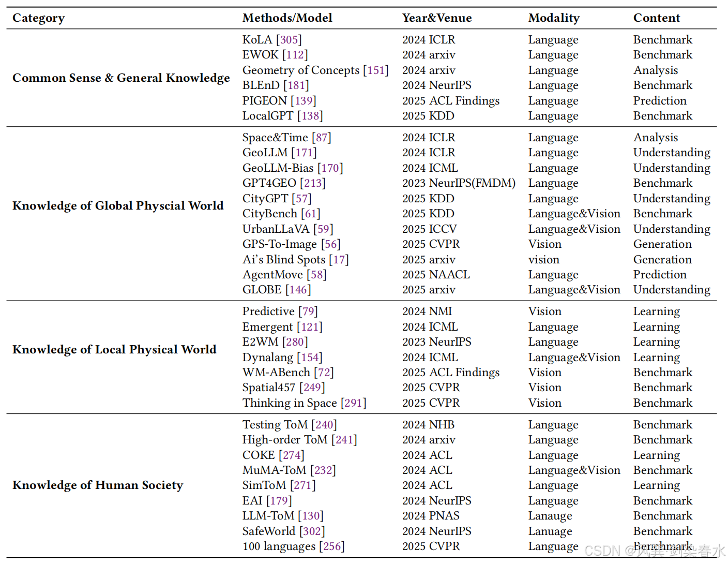Select the misspelled 'Lanauge' modality cell
Viewport: 728px width, 564px height.
point(550,516)
